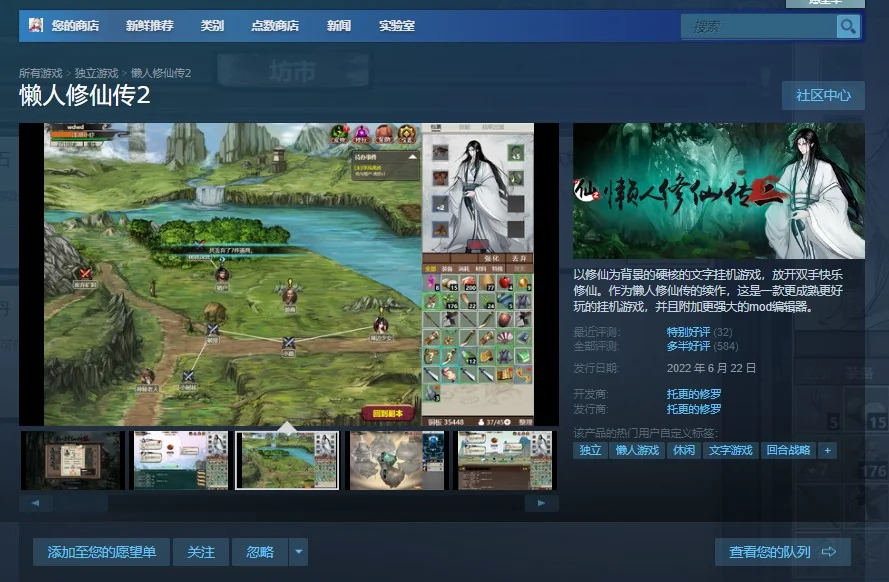Select the 独立 tag
The image size is (889, 582).
[590, 451]
